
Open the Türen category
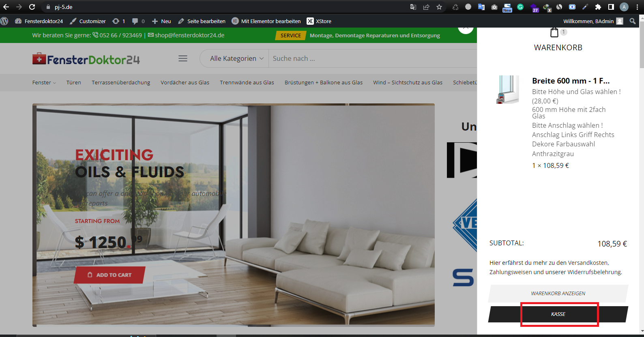(x=74, y=82)
